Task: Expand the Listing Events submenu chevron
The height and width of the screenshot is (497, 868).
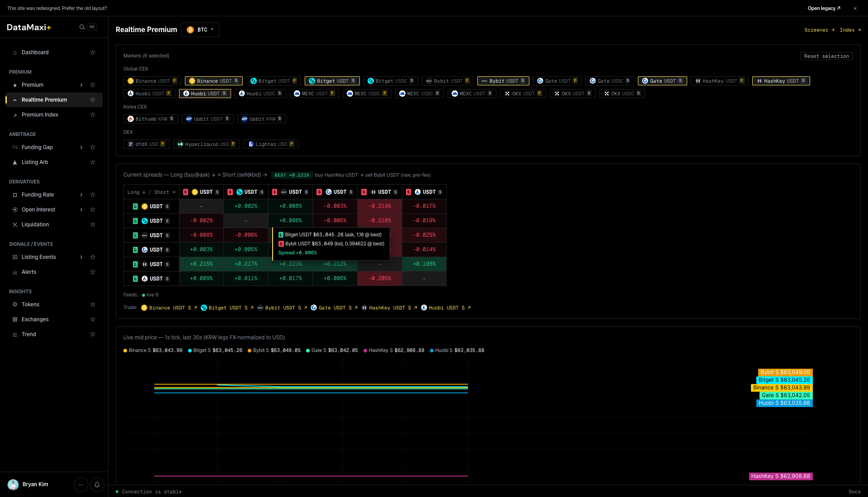Action: pyautogui.click(x=81, y=257)
